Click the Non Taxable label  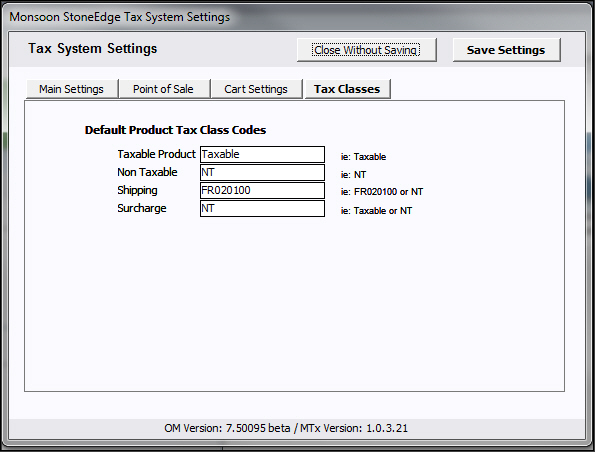(x=147, y=172)
